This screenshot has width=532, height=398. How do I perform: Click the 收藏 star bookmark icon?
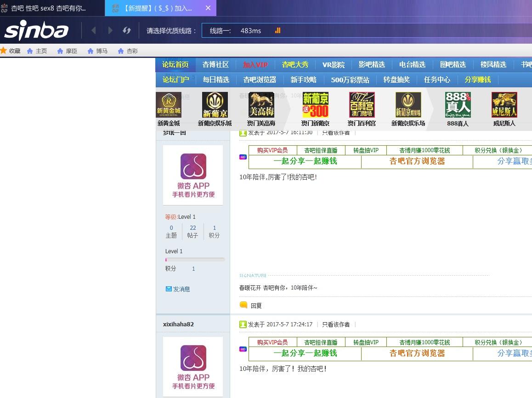3,51
